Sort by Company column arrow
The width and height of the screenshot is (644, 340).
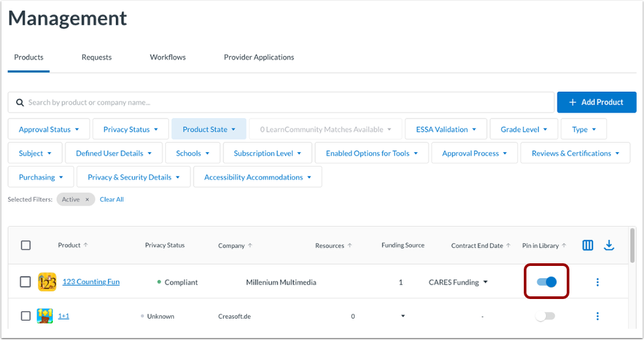(x=250, y=245)
